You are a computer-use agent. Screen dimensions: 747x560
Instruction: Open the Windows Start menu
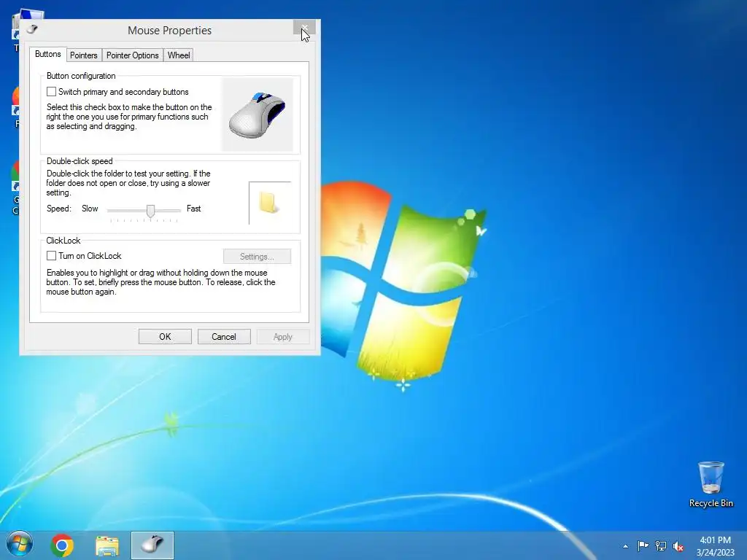point(20,545)
